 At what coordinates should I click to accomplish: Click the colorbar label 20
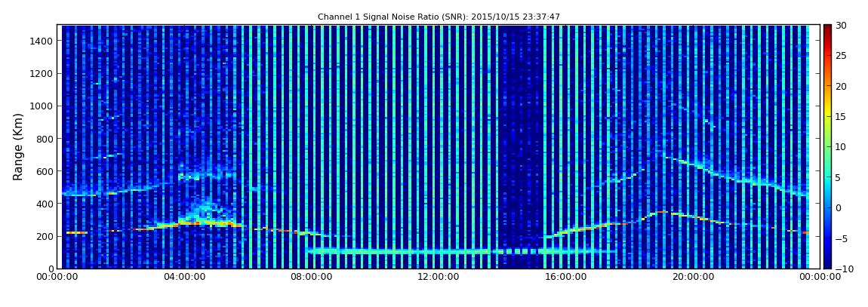pyautogui.click(x=841, y=87)
